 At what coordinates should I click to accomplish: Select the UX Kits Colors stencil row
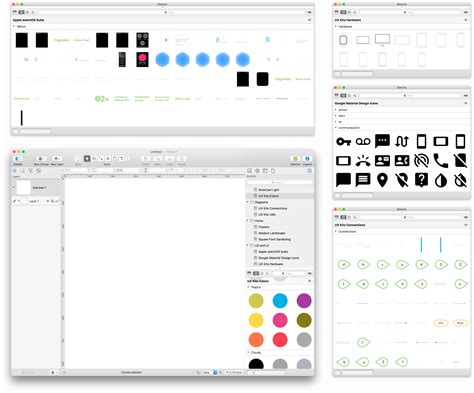280,196
